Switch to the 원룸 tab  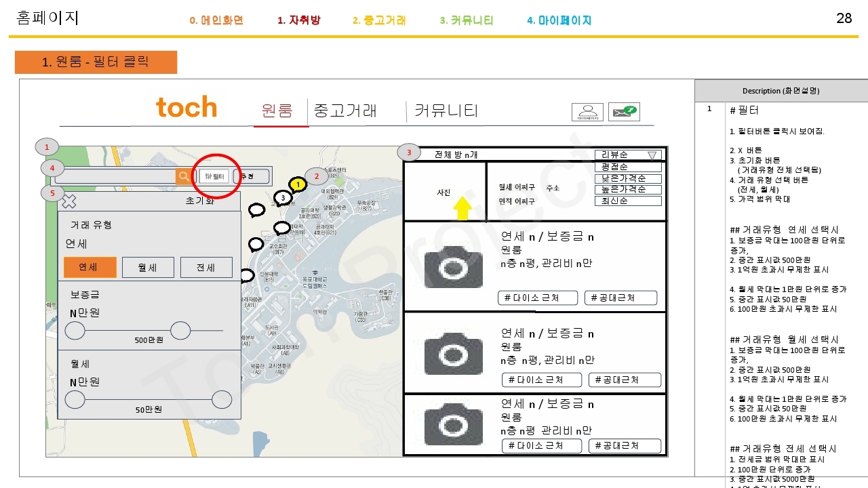click(277, 110)
